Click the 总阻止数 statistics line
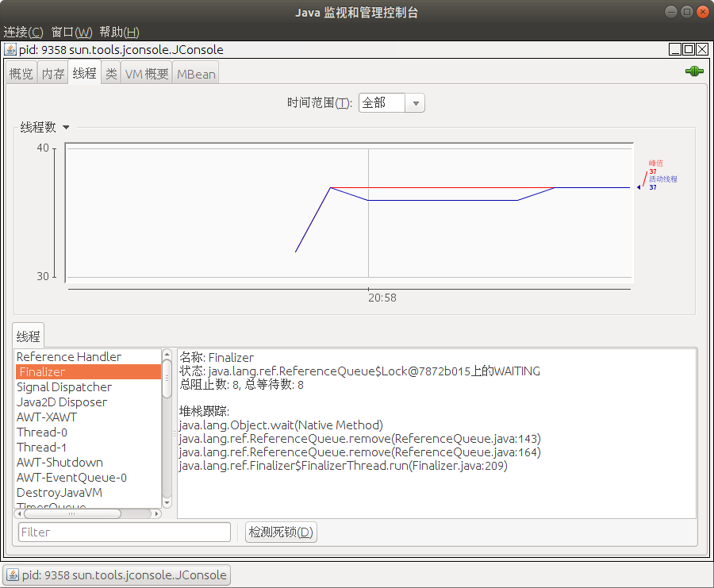 click(x=241, y=385)
